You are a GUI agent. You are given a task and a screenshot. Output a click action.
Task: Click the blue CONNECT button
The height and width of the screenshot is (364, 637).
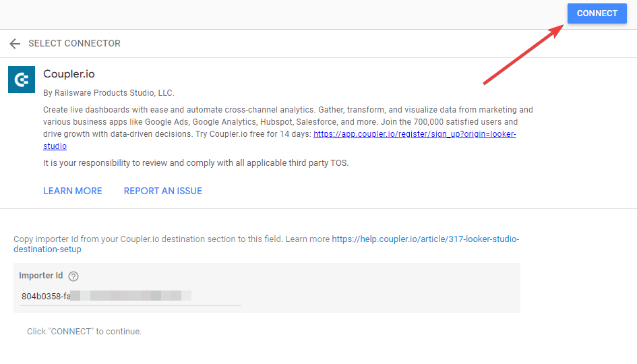597,13
